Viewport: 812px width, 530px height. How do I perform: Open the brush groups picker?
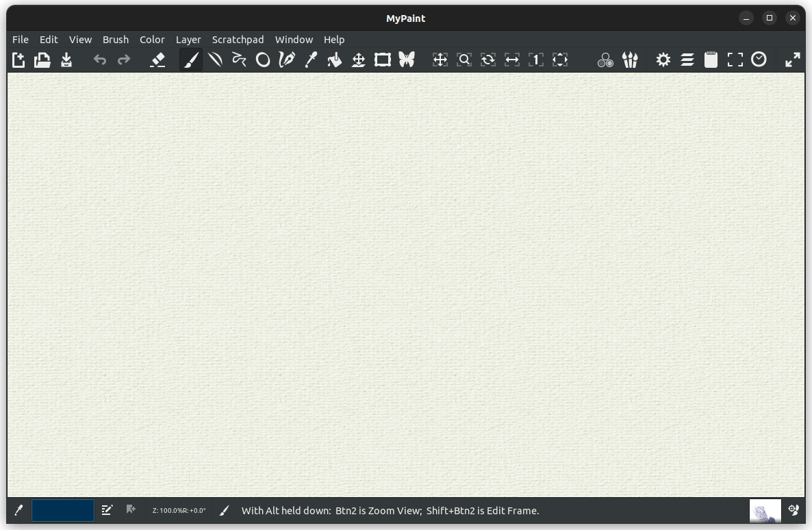tap(630, 60)
